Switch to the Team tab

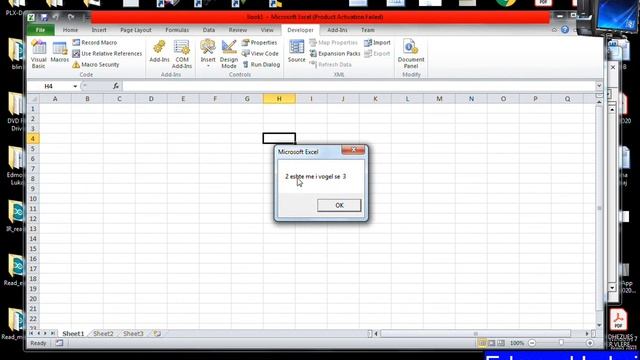point(367,30)
